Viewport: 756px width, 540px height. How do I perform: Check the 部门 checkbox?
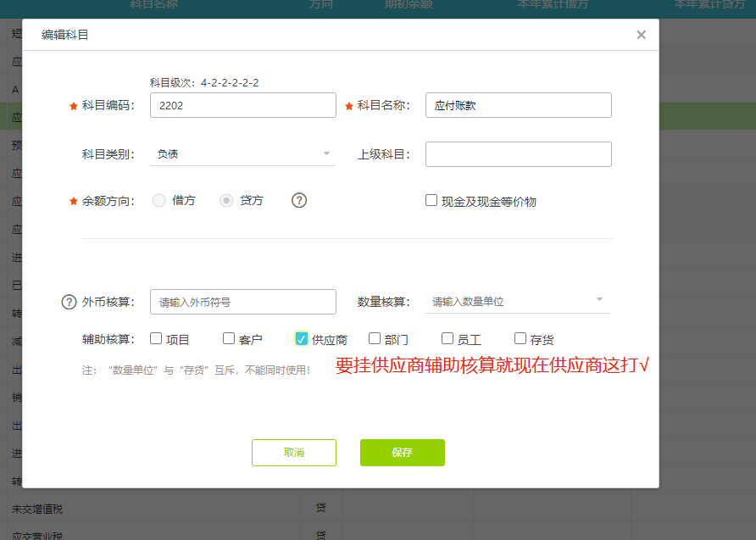tap(375, 339)
